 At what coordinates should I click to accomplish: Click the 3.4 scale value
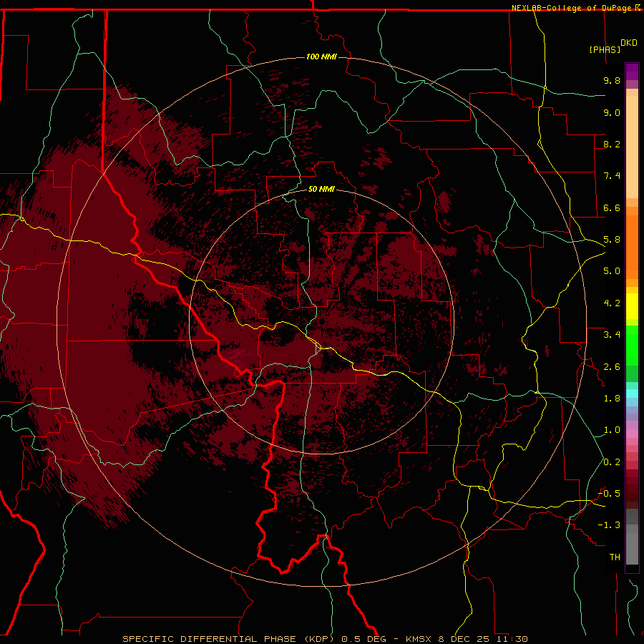612,335
